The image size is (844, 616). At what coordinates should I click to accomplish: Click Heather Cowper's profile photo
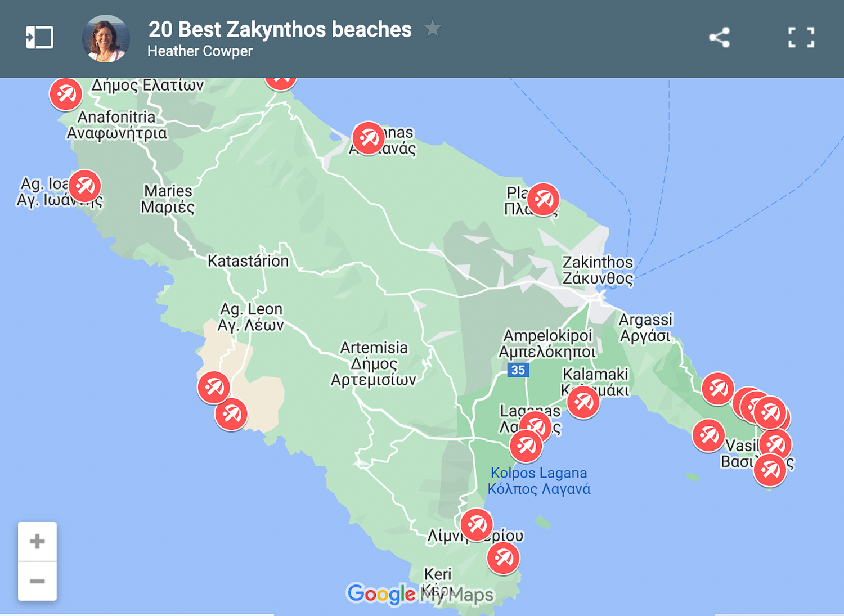(x=105, y=38)
